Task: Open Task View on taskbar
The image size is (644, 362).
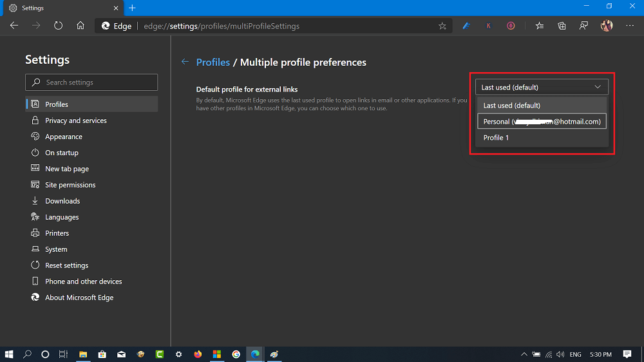Action: 63,354
